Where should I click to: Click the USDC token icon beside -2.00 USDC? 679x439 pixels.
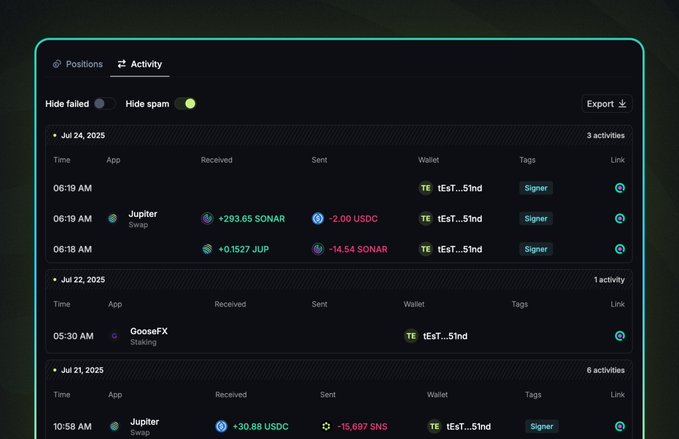click(x=318, y=219)
